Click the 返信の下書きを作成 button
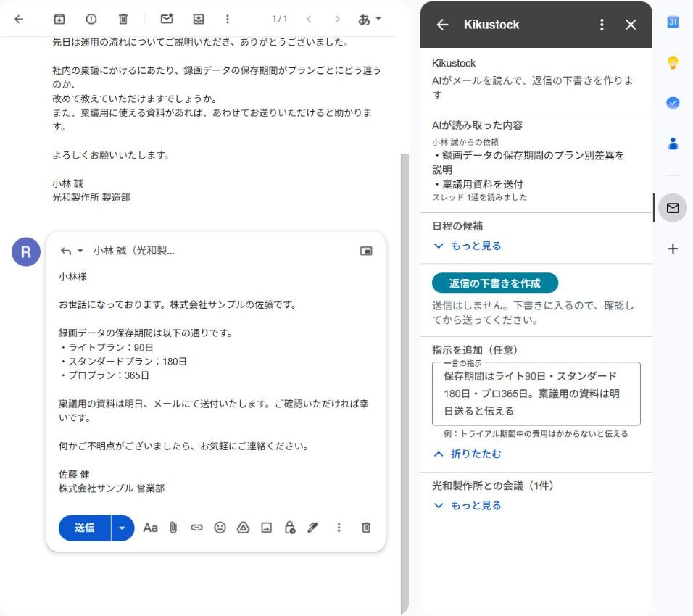Image resolution: width=693 pixels, height=616 pixels. (x=495, y=283)
